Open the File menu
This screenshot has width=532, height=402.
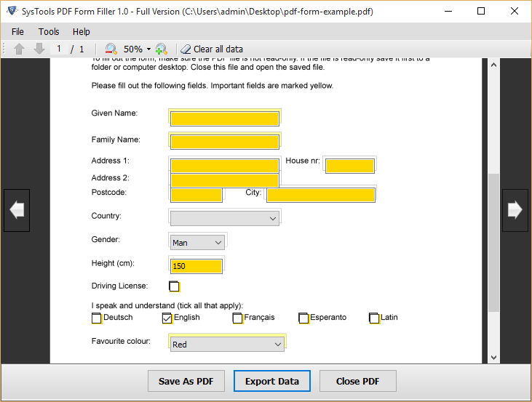pos(17,31)
